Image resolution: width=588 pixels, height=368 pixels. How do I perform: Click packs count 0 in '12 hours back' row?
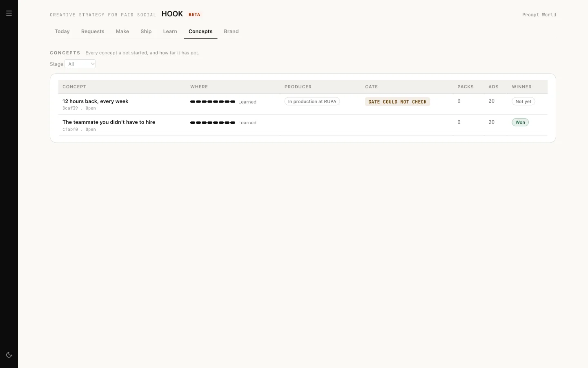(x=459, y=101)
